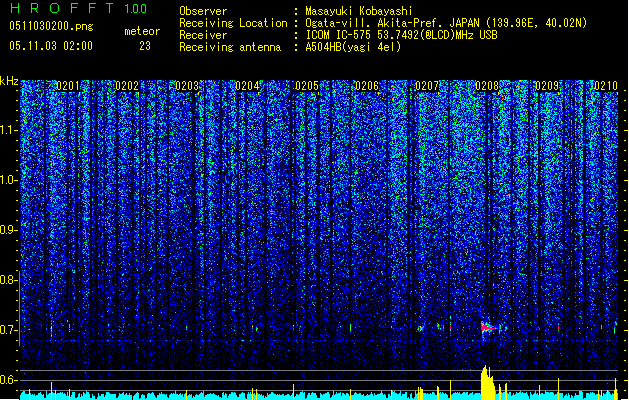Click the kHz axis unit label
The image size is (629, 400).
9,81
